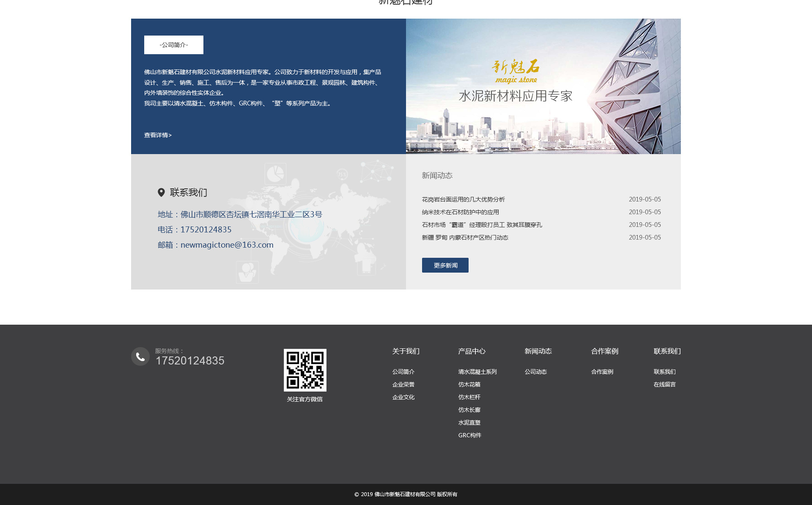812x505 pixels.
Task: Click footer heading 产品中心
Action: coord(472,351)
